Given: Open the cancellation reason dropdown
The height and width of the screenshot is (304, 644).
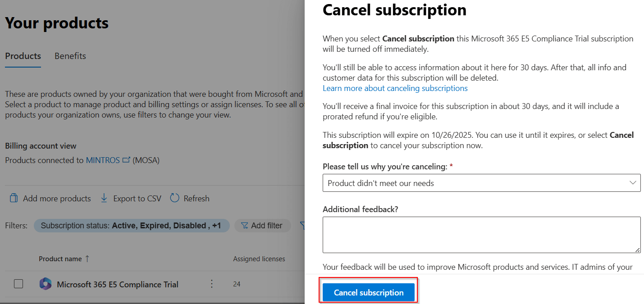Looking at the screenshot, I should [632, 183].
